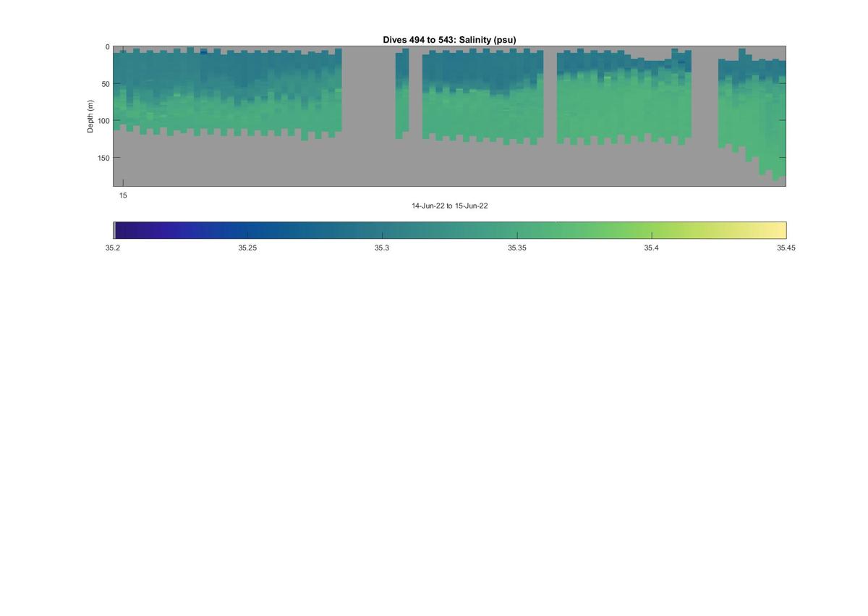
Task: Click the narrow isolated salinity profile between the gray gaps
Action: pos(402,93)
